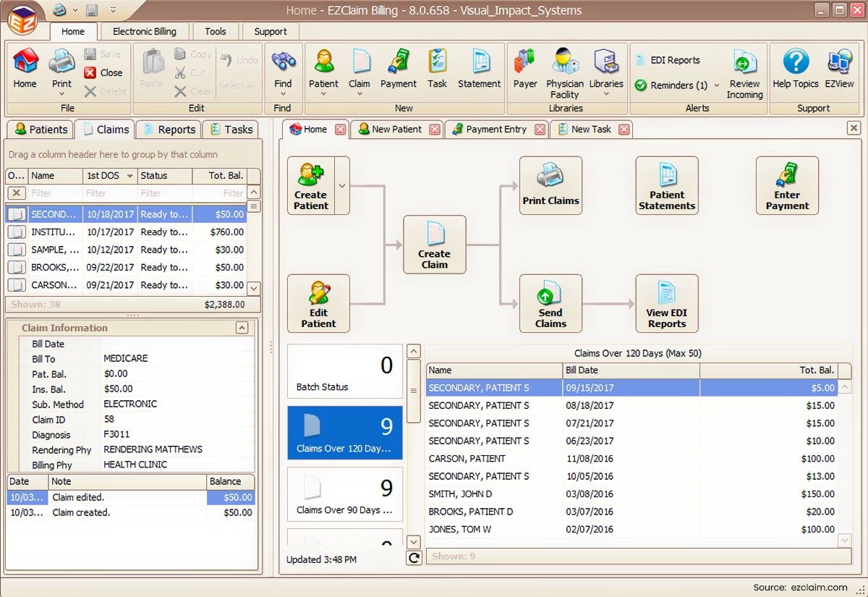Click the Name filter input field

tap(56, 193)
